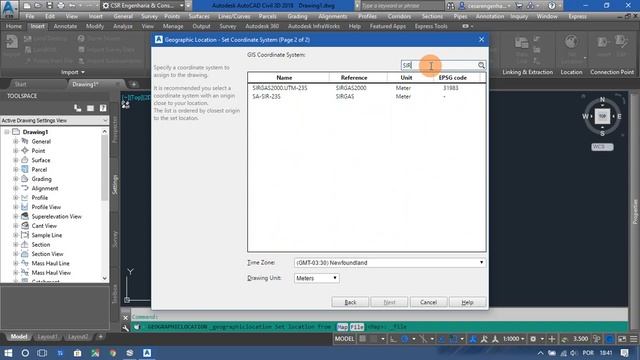Click the search magnifier in coordinate system field
The height and width of the screenshot is (360, 640).
[481, 65]
